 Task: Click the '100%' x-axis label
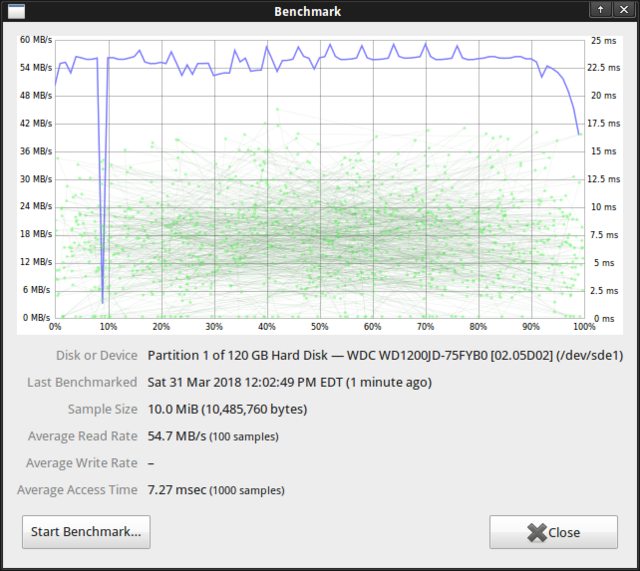(584, 327)
